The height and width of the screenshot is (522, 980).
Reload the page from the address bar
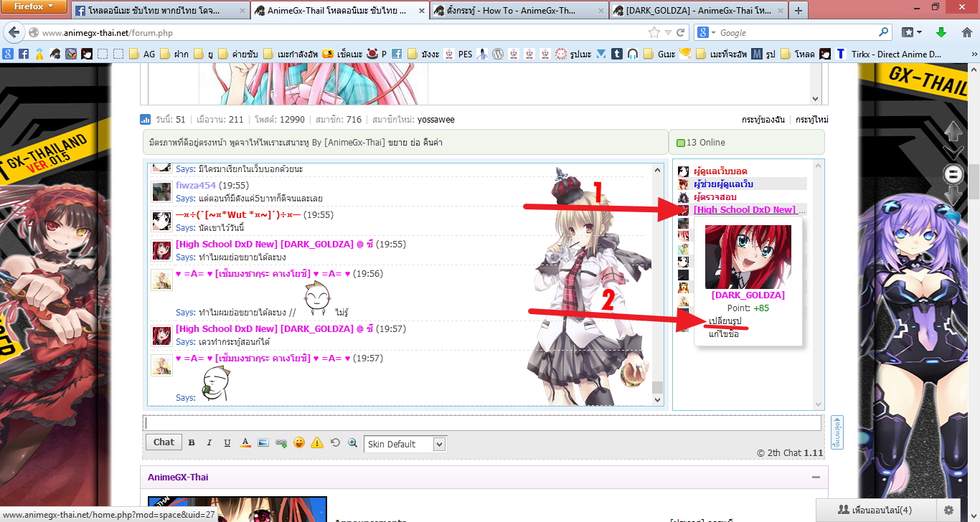[x=680, y=33]
